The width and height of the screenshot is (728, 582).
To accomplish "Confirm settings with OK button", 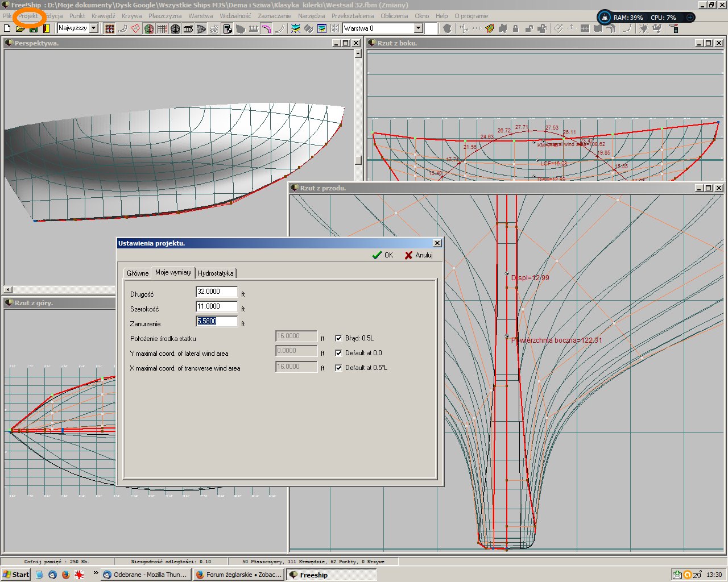I will (383, 255).
